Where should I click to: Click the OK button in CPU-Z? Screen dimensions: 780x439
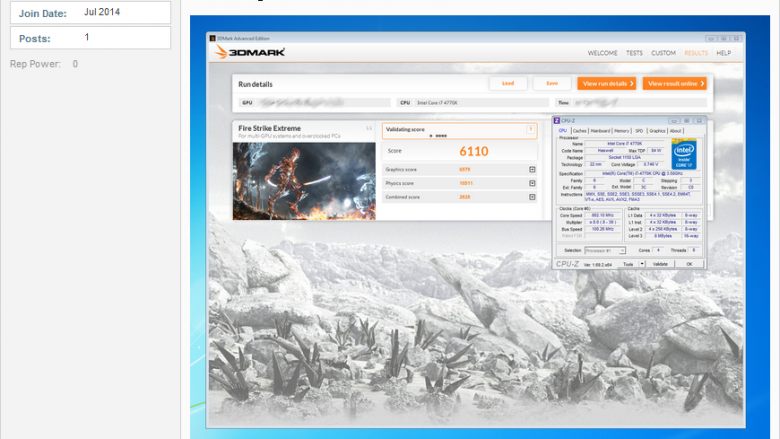point(689,264)
